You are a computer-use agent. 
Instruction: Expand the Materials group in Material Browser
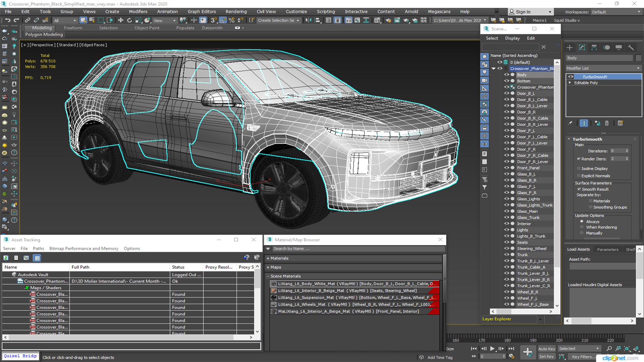click(268, 258)
